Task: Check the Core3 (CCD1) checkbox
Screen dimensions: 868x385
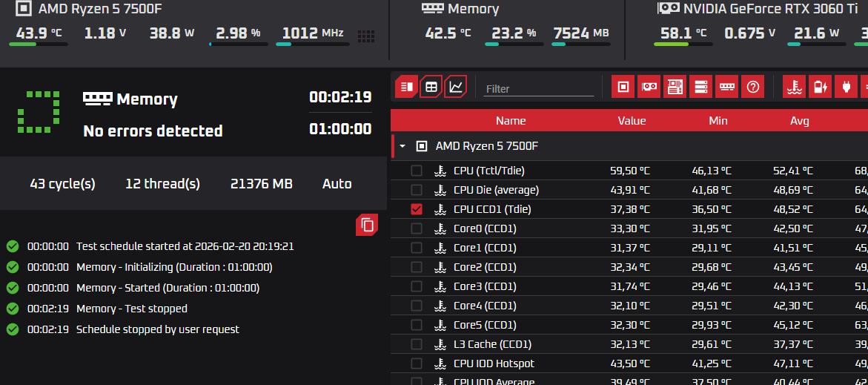Action: pos(417,286)
